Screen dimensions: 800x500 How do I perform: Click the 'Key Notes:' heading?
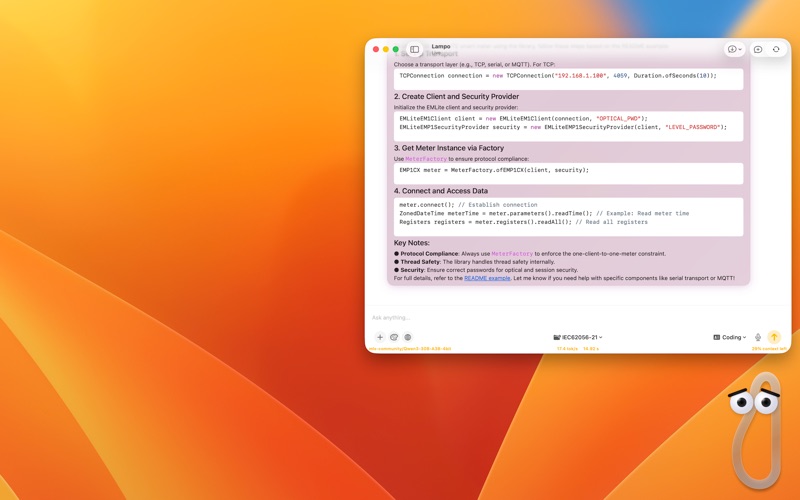click(411, 243)
